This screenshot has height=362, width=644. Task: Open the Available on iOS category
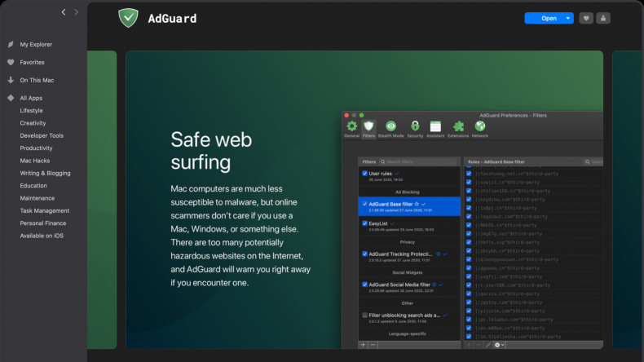[x=42, y=236]
